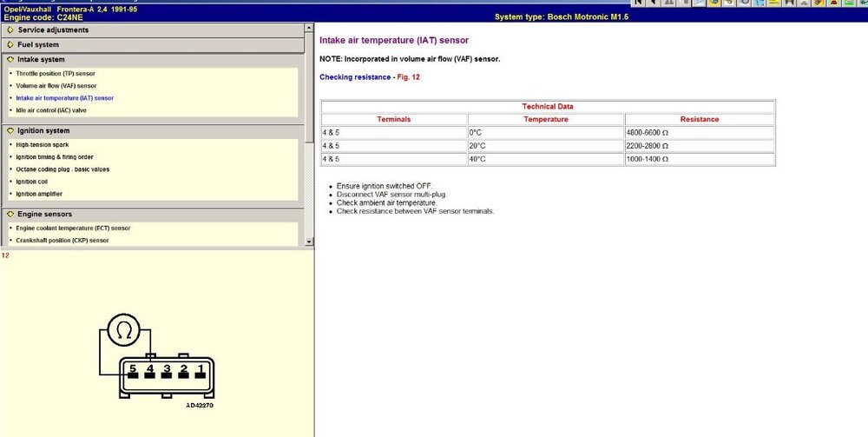Collapse the Intake system section
The image size is (868, 437).
(x=153, y=59)
